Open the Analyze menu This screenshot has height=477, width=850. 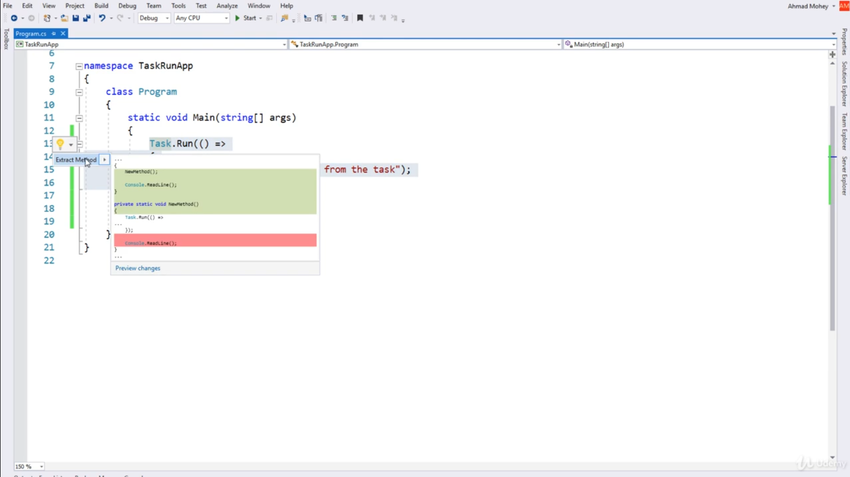227,5
